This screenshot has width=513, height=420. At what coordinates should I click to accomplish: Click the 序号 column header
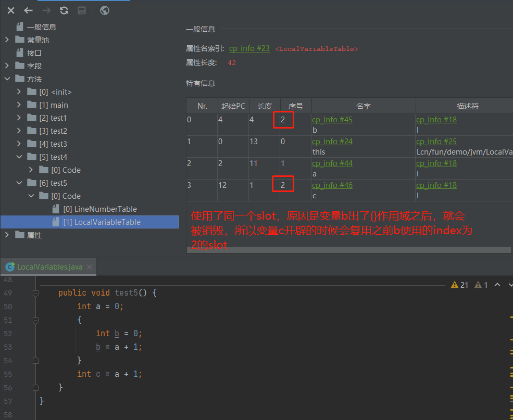pyautogui.click(x=296, y=106)
